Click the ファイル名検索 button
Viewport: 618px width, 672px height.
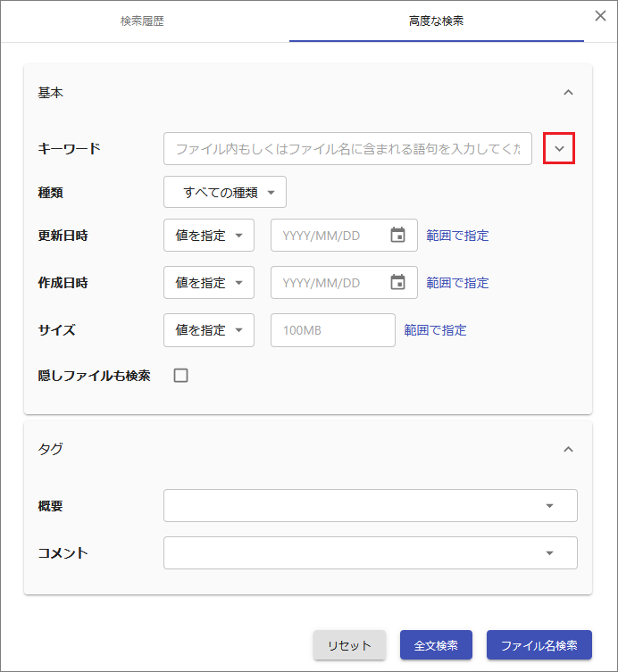point(539,645)
